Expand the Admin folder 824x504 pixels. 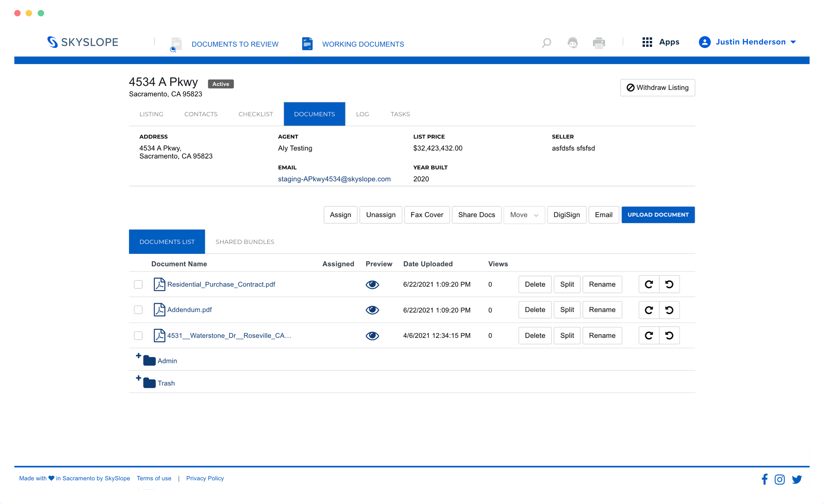[x=138, y=356]
